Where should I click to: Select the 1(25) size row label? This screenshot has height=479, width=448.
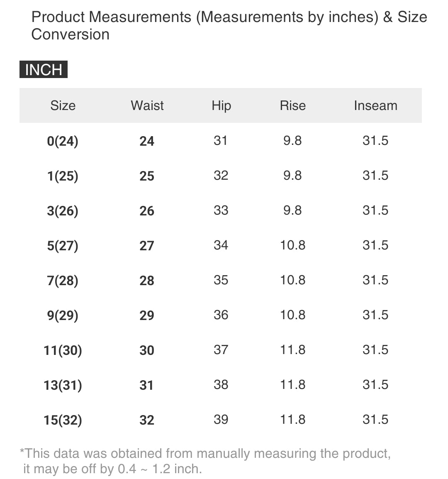63,176
